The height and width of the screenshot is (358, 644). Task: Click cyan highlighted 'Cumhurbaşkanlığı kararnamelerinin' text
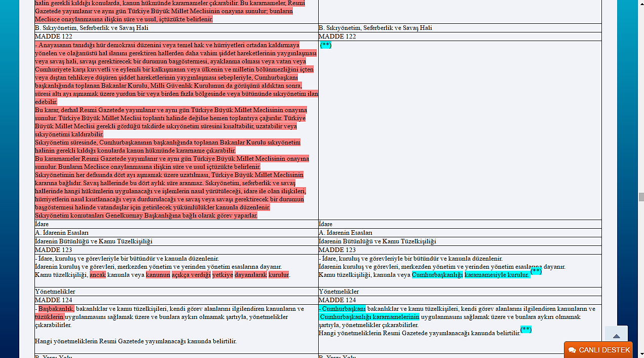pos(369,317)
